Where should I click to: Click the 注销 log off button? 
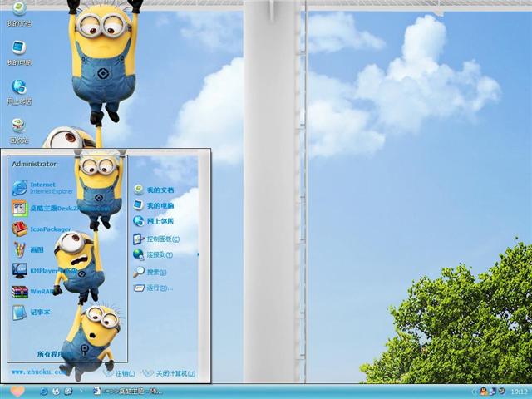(120, 373)
